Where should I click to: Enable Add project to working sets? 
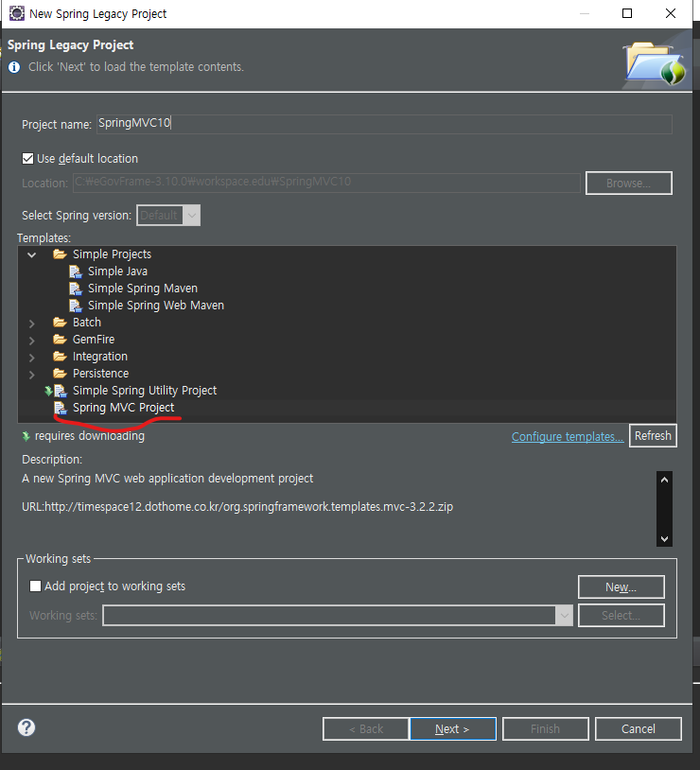[x=35, y=586]
